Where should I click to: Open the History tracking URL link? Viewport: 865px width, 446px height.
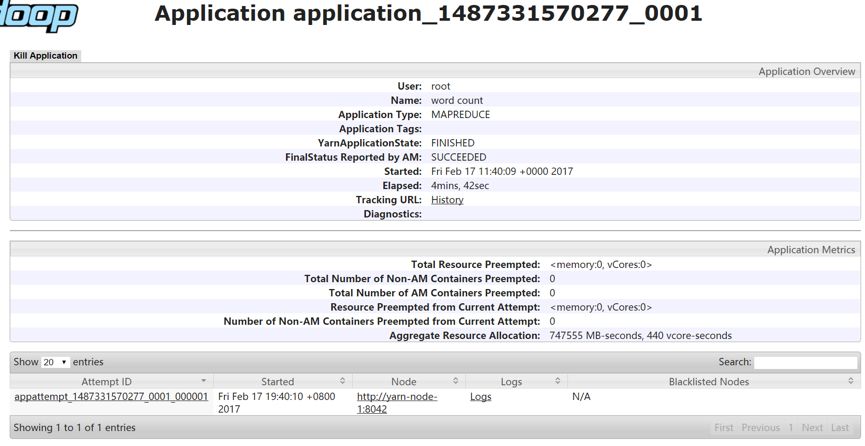coord(447,200)
